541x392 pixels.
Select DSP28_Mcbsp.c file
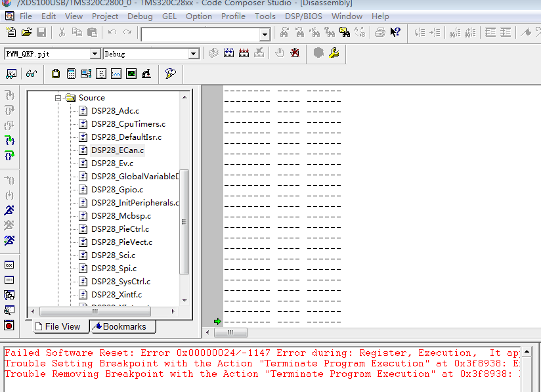(121, 215)
